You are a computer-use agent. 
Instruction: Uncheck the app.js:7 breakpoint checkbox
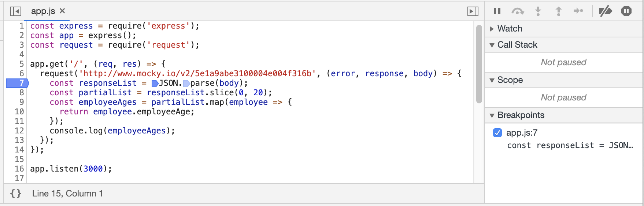coord(497,133)
